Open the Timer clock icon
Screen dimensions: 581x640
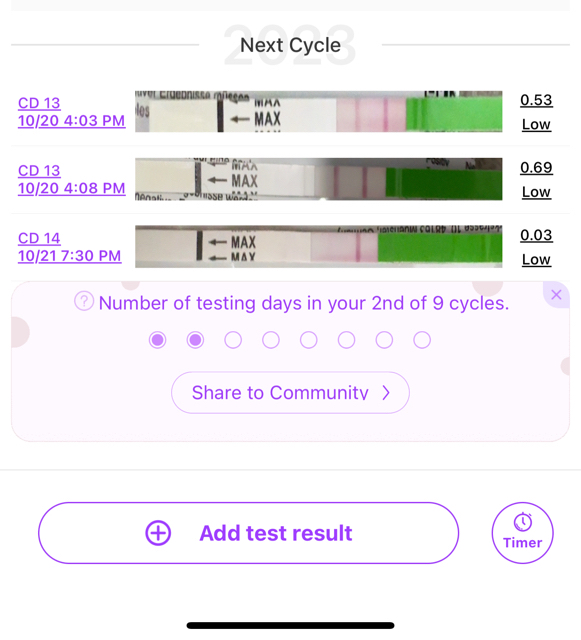click(x=523, y=522)
